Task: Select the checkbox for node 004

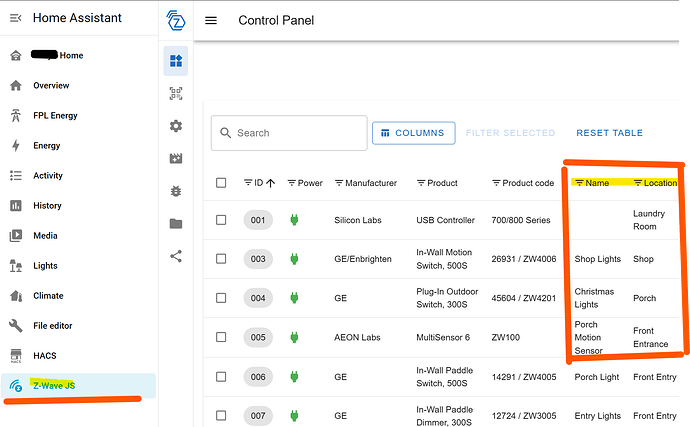Action: coord(221,298)
